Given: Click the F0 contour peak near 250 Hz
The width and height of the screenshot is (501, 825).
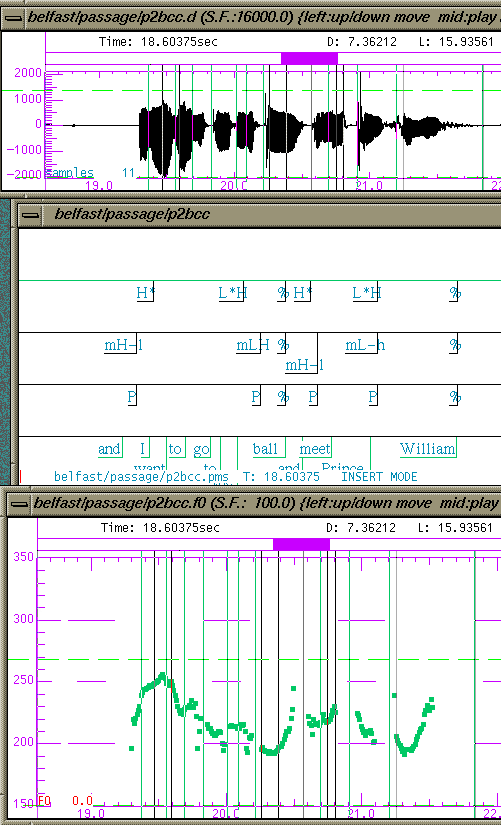Looking at the screenshot, I should pyautogui.click(x=162, y=675).
